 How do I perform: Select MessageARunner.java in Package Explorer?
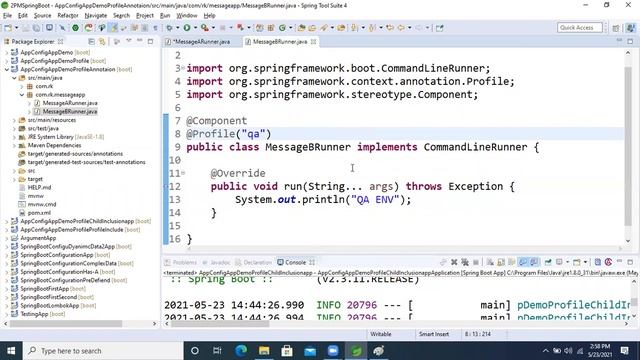tap(70, 103)
